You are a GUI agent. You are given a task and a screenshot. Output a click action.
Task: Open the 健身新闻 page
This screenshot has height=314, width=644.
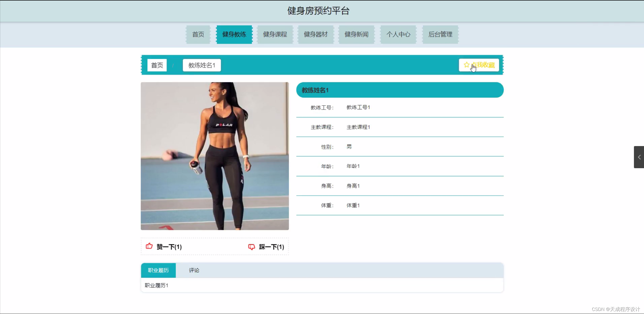(356, 34)
